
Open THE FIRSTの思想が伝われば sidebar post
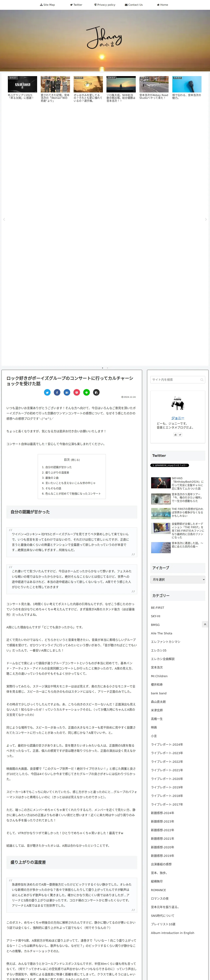click(178, 513)
